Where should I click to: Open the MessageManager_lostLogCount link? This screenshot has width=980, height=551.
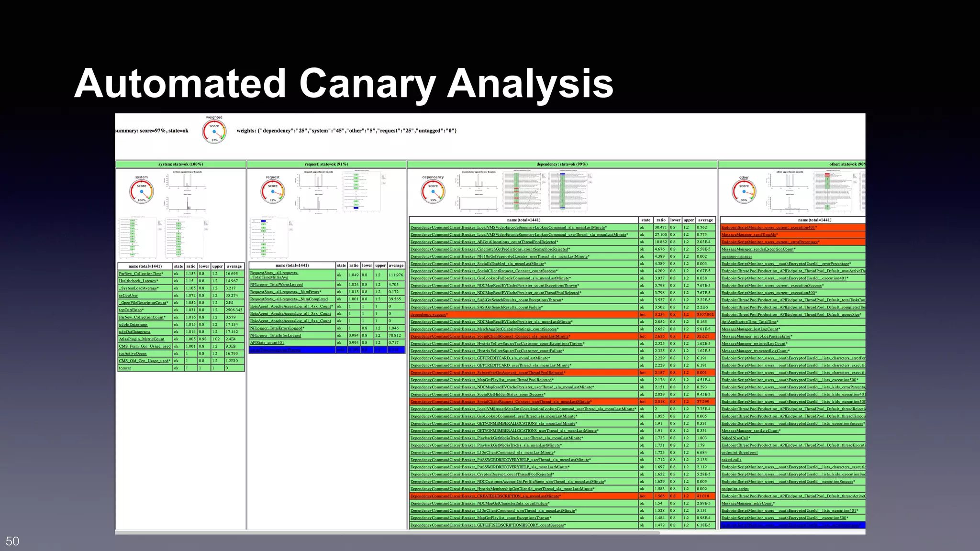click(751, 329)
